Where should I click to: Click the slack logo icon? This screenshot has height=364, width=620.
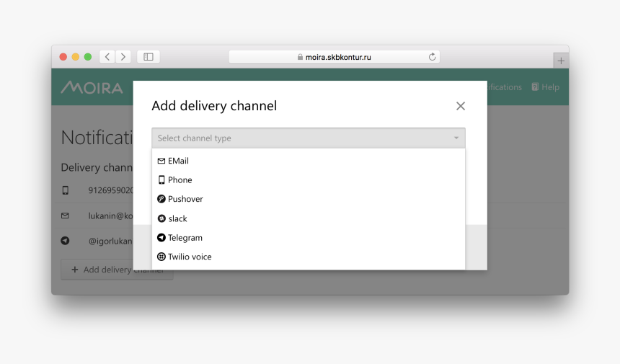(x=161, y=218)
